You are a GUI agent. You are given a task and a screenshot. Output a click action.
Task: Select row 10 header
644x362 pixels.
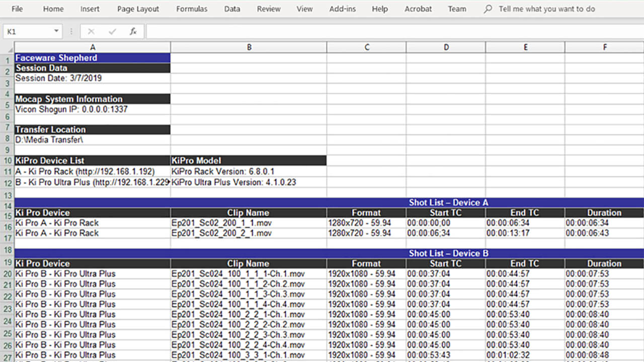click(7, 160)
